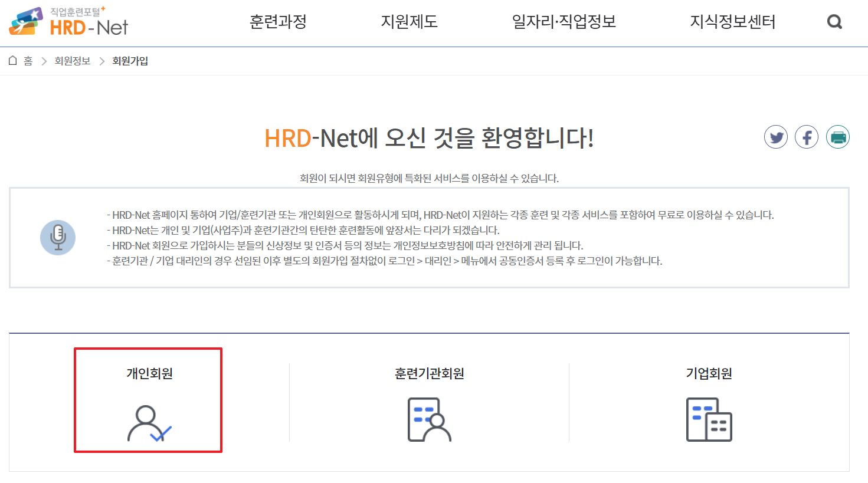Image resolution: width=868 pixels, height=483 pixels.
Task: Go to 홈 in breadcrumb
Action: [x=28, y=61]
